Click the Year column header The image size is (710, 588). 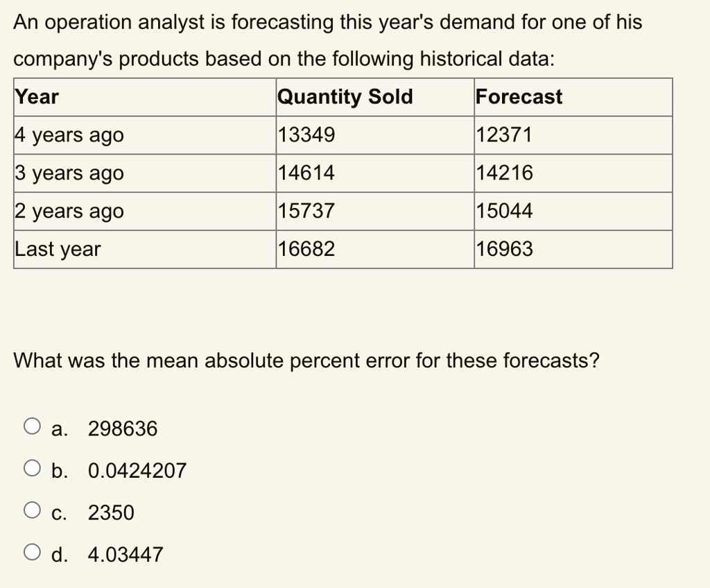[x=37, y=97]
